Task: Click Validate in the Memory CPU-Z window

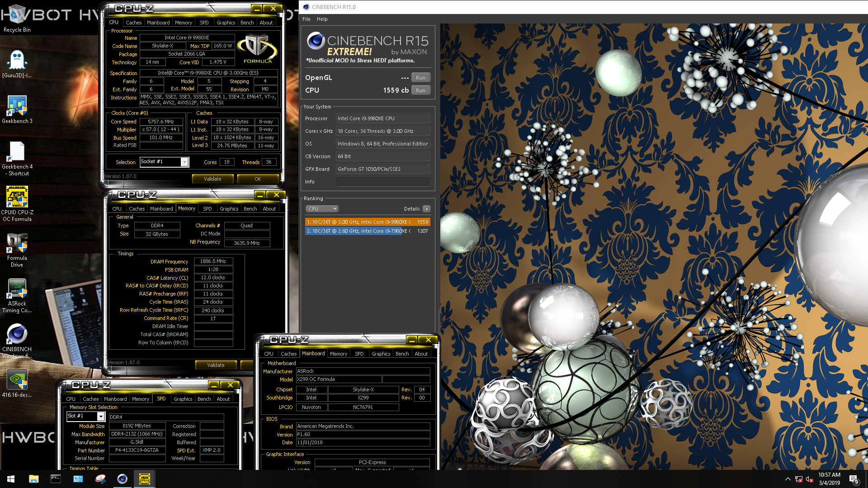Action: [x=216, y=365]
